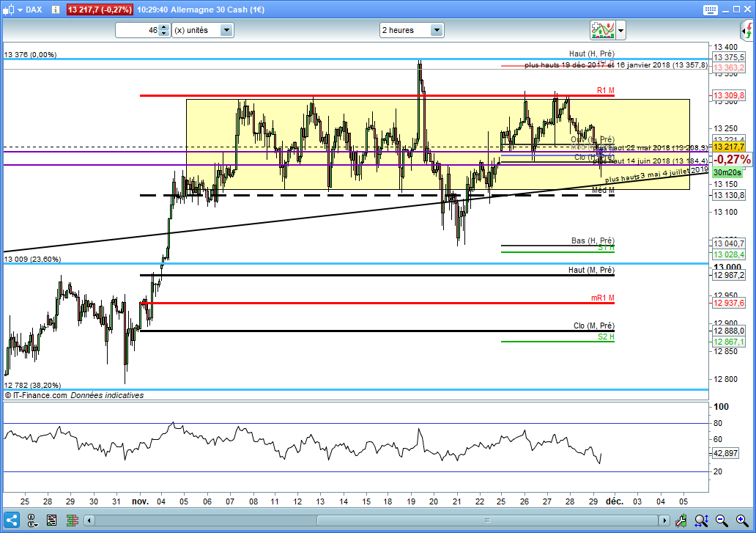Click the auto-fit zoom magnifier icon
Image resolution: width=756 pixels, height=533 pixels.
pyautogui.click(x=701, y=521)
